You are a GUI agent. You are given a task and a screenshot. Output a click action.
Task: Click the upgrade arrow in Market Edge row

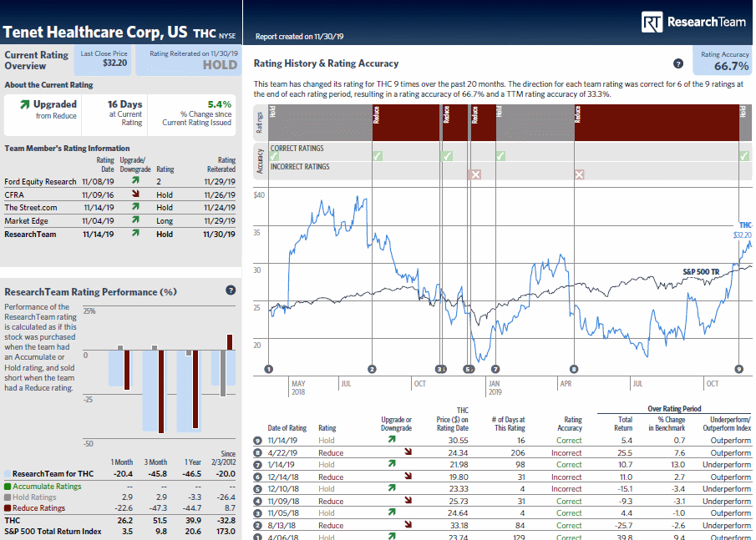[x=135, y=220]
